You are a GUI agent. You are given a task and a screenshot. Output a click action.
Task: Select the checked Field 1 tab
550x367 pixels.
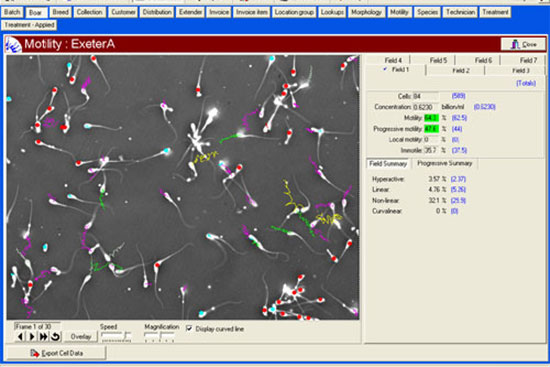click(396, 70)
